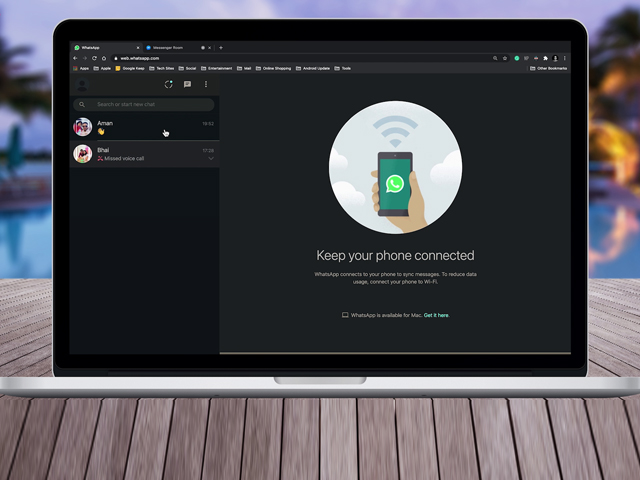Open the Online Shopping bookmarks folder
Screen dimensions: 640x480
[x=273, y=69]
